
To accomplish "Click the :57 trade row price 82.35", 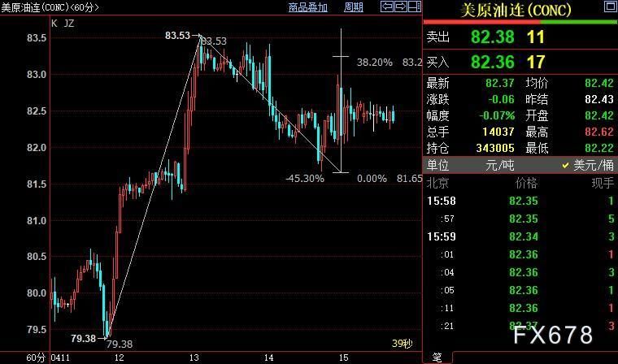I will click(524, 219).
